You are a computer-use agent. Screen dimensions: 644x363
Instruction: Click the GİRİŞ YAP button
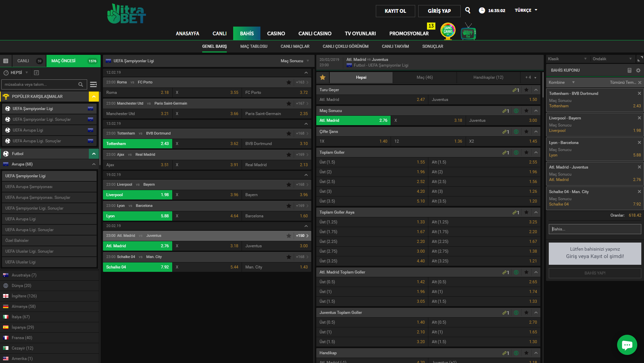(439, 11)
